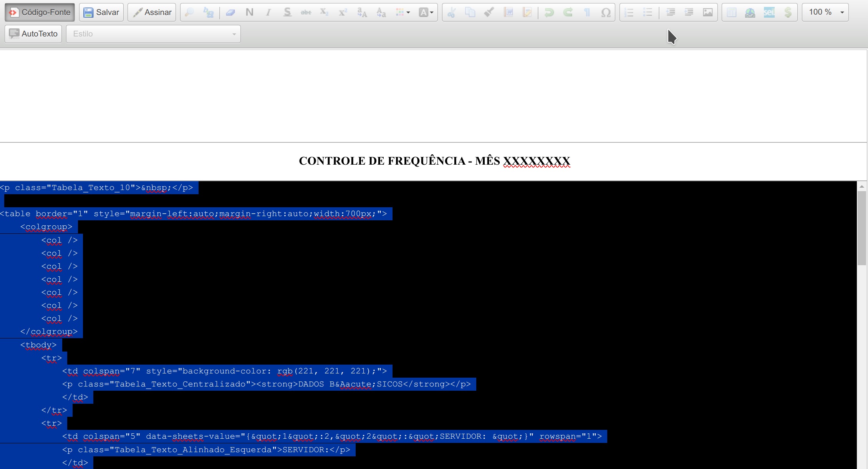Toggle bold (Negrito) formatting
Image resolution: width=868 pixels, height=469 pixels.
click(249, 12)
